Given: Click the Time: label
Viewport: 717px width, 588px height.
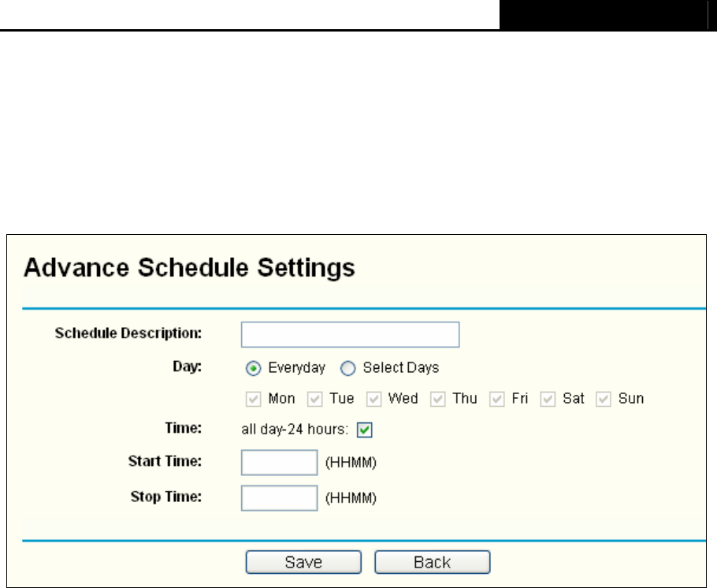Looking at the screenshot, I should click(183, 428).
